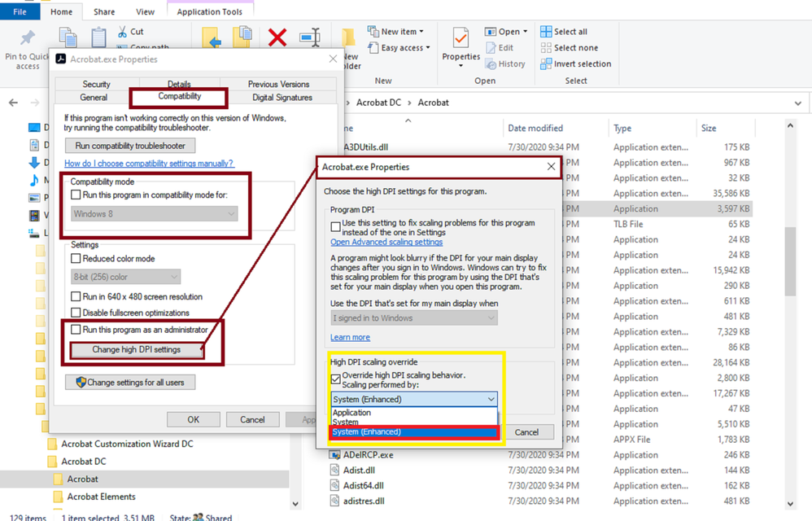The width and height of the screenshot is (812, 521).
Task: Select Application option in scaling list
Action: (414, 413)
